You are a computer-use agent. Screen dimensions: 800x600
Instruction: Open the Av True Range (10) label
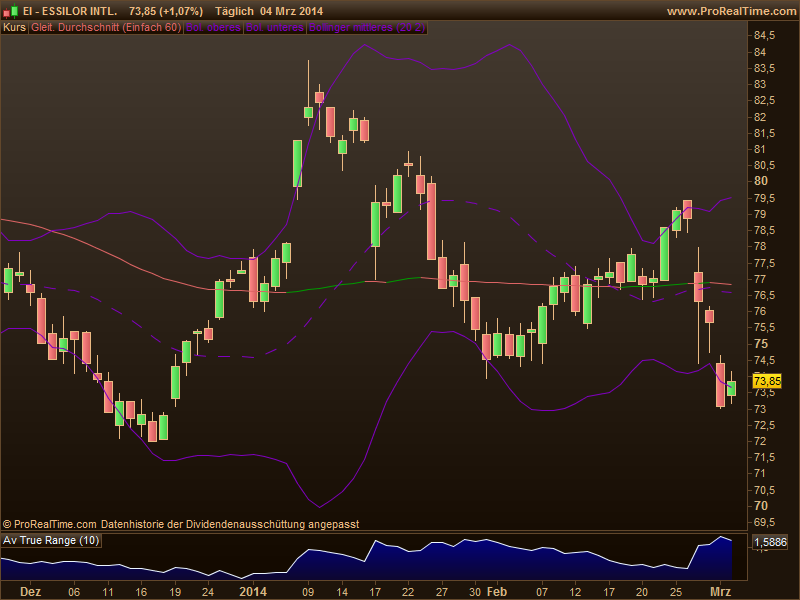(x=52, y=541)
